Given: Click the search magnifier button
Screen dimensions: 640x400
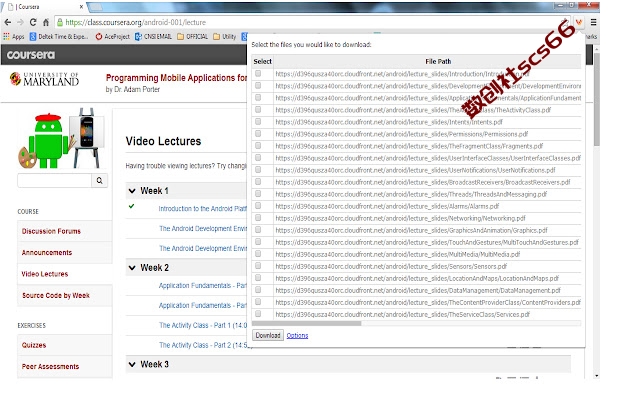Looking at the screenshot, I should click(x=99, y=180).
